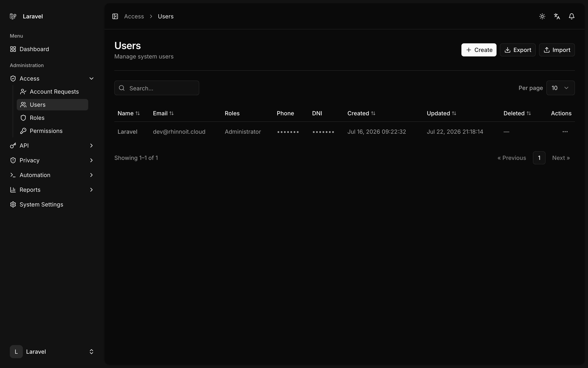Open the language translation icon
The height and width of the screenshot is (368, 588).
point(557,16)
